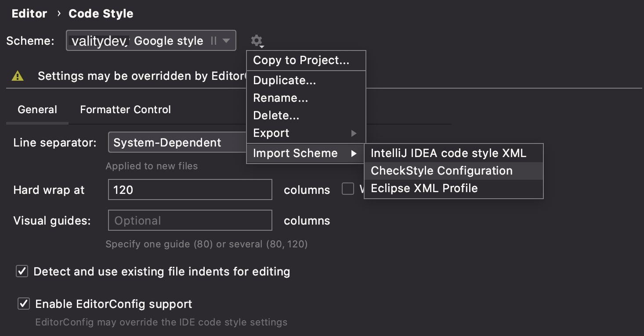The width and height of the screenshot is (644, 336).
Task: Click the yellow warning triangle icon
Action: (18, 76)
